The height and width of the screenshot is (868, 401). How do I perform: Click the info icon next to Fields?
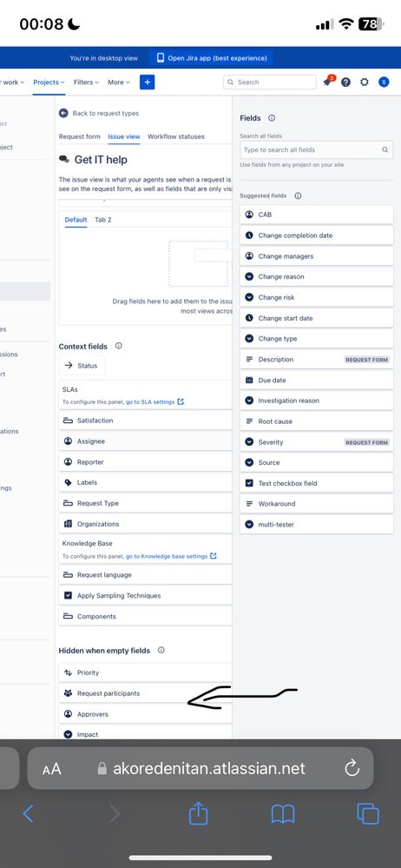(272, 118)
